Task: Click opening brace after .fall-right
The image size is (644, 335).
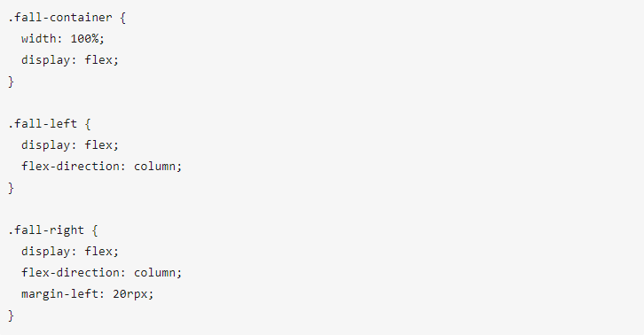Action: tap(95, 230)
